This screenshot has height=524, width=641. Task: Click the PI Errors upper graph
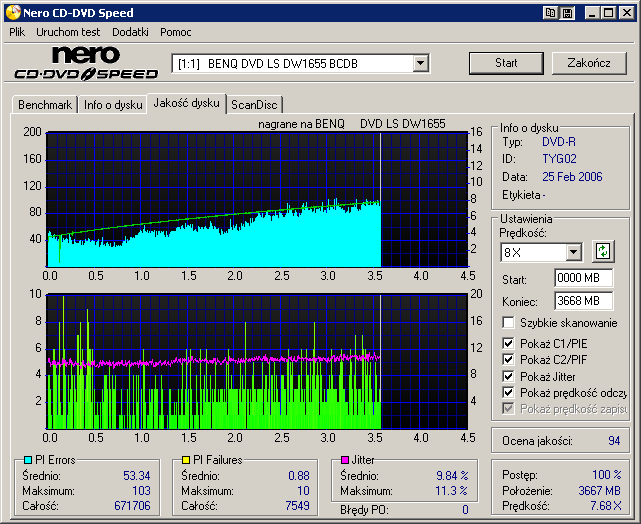257,199
